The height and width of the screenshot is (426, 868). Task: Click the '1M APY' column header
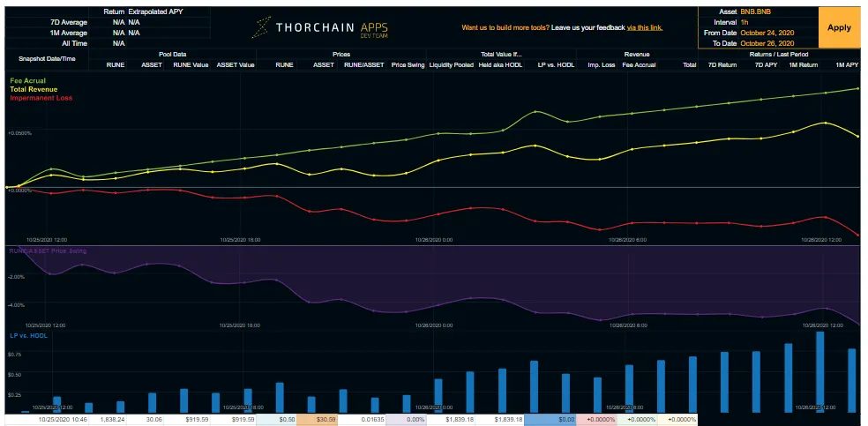coord(847,64)
